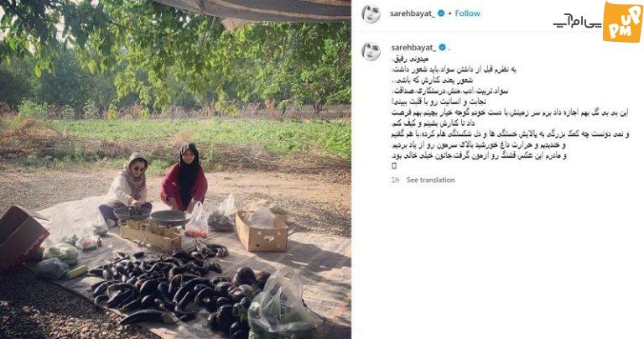
Task: Click the Persian site name beside the logo
Action: (x=577, y=23)
